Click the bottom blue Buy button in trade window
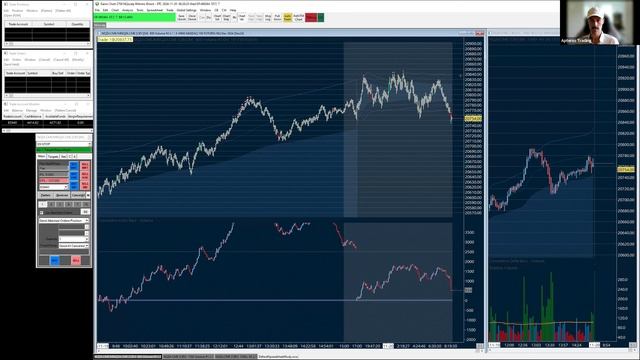 54,260
